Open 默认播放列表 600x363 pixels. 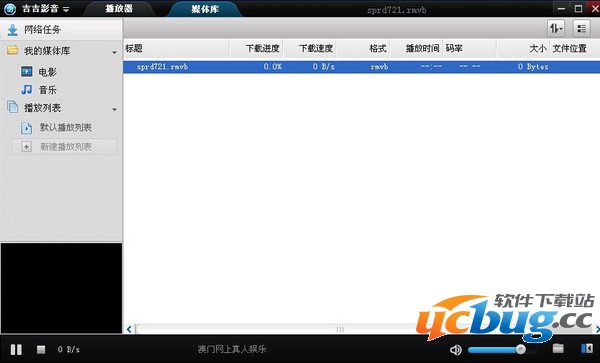tap(65, 128)
